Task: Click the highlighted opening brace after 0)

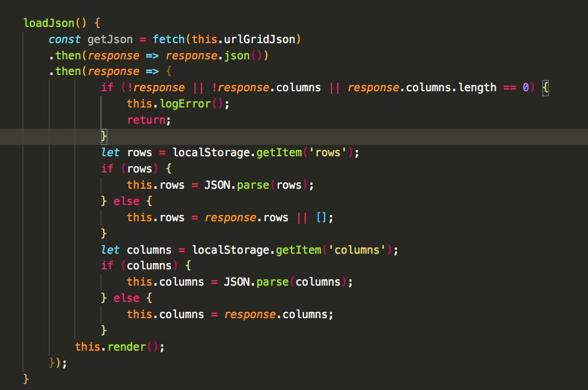Action: pyautogui.click(x=546, y=88)
